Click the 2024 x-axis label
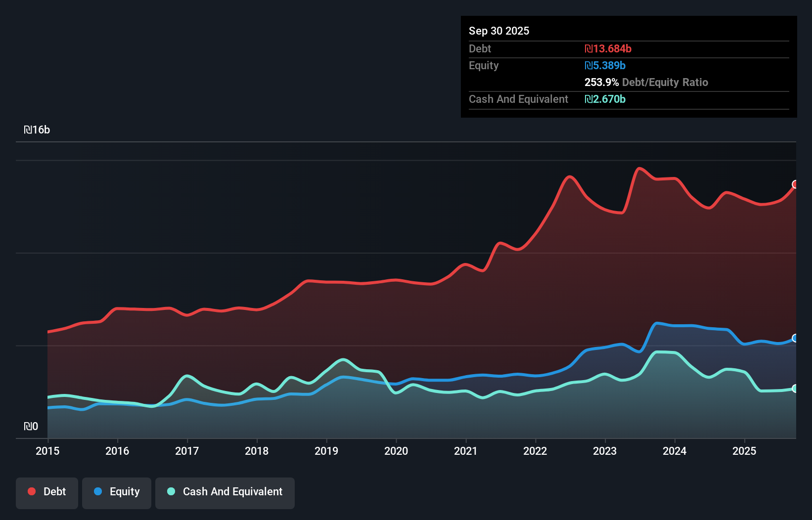The height and width of the screenshot is (520, 812). tap(675, 451)
